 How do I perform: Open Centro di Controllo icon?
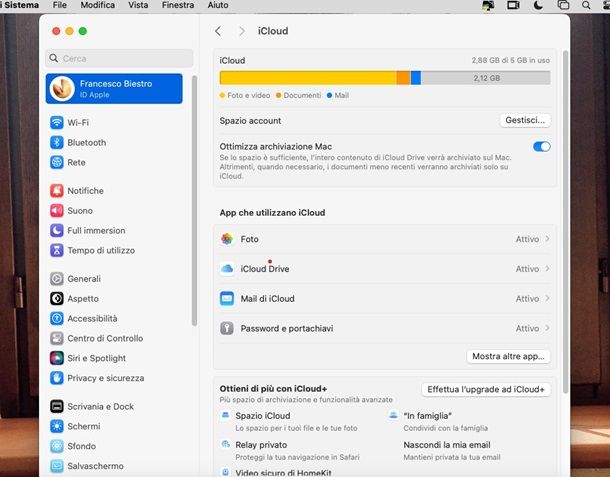(x=57, y=338)
